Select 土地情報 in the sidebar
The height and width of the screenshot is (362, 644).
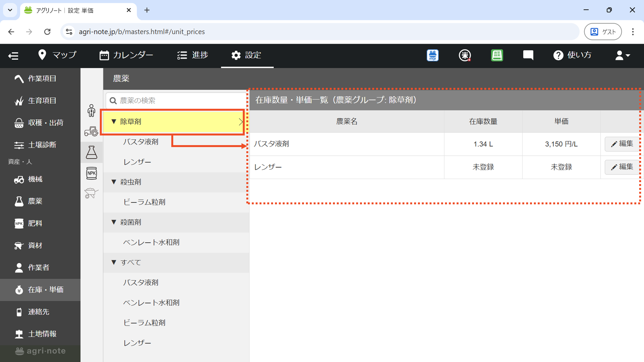click(40, 334)
